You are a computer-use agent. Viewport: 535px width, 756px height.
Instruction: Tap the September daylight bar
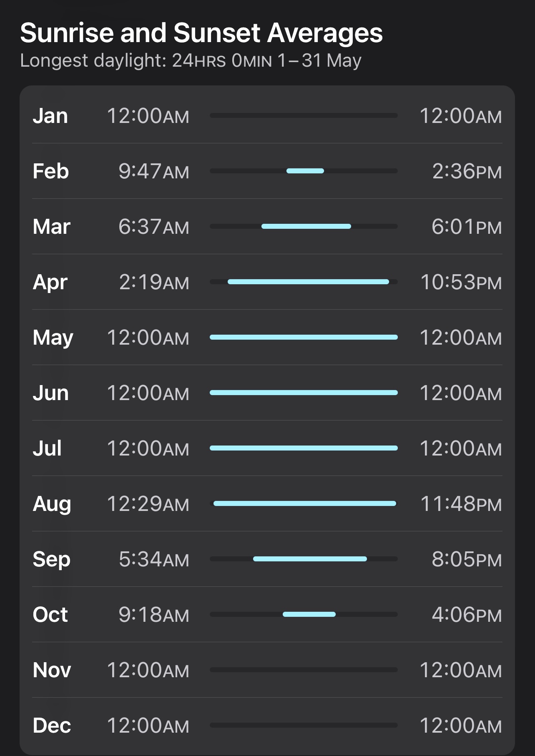(x=310, y=559)
